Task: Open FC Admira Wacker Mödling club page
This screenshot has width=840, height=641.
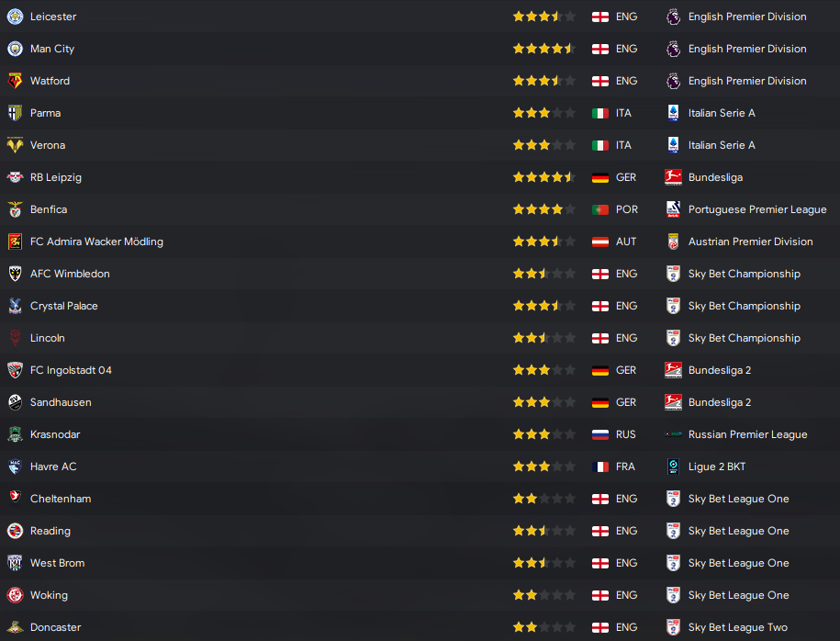Action: tap(96, 242)
